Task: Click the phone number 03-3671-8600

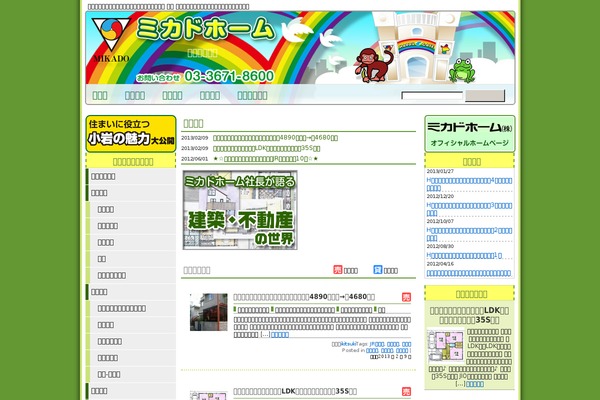Action: click(229, 76)
